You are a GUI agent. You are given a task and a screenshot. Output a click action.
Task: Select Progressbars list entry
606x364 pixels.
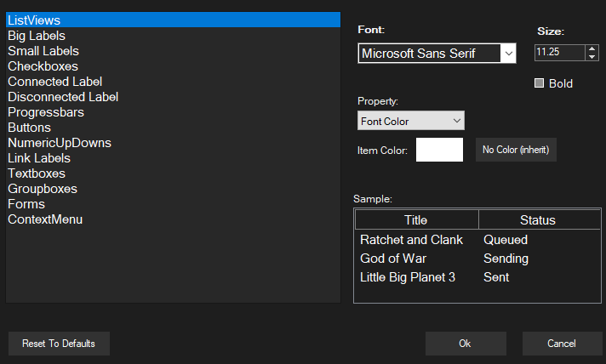pos(47,112)
